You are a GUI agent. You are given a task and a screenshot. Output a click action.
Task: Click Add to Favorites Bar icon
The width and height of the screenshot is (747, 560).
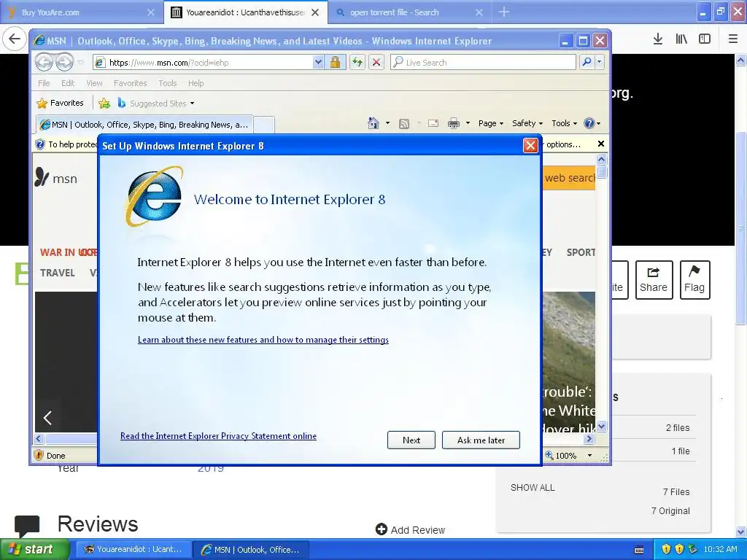click(104, 103)
